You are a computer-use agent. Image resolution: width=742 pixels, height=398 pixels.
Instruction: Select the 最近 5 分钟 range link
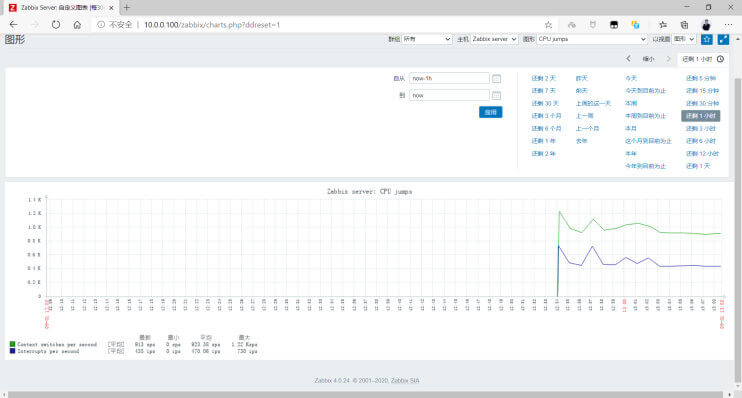[x=701, y=78]
